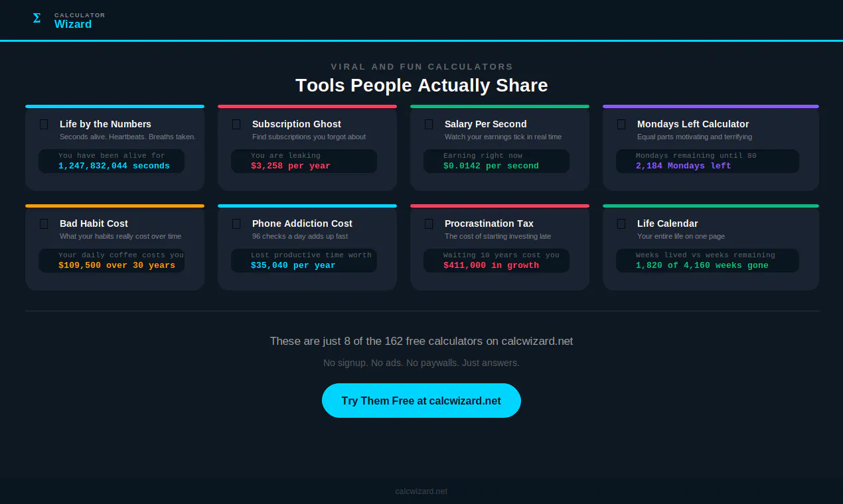Click the calcwizard.net footer link
Viewport: 843px width, 504px height.
point(421,491)
